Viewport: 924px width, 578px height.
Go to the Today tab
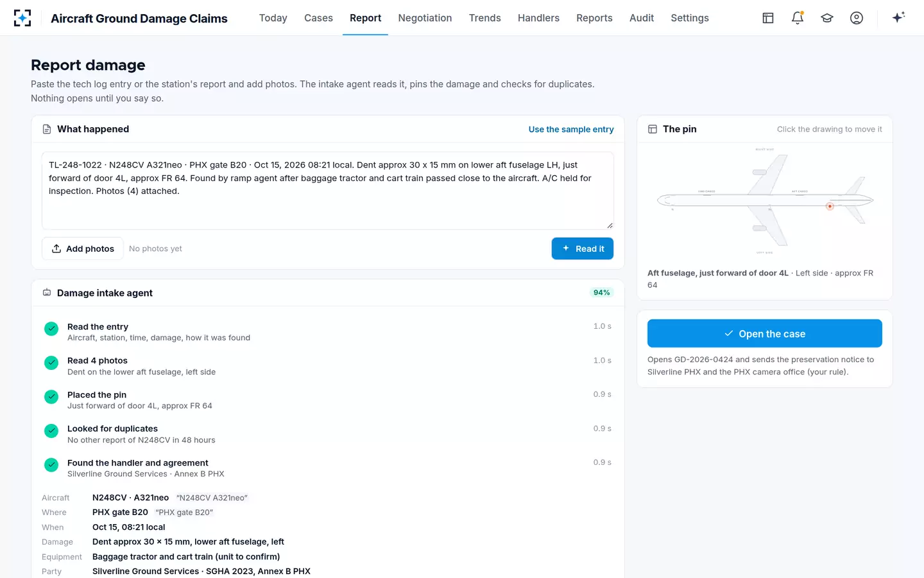coord(273,18)
